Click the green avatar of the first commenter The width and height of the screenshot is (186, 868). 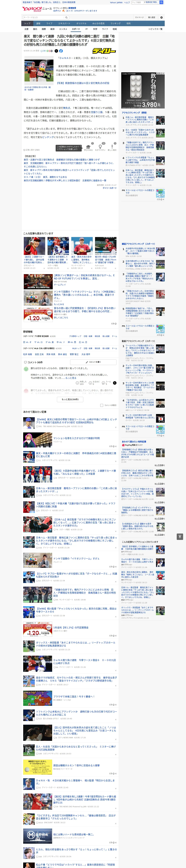(26, 369)
